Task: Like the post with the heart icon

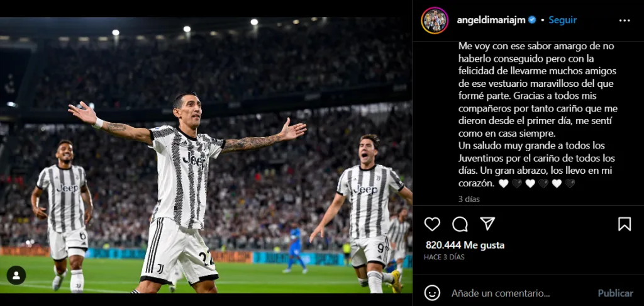Action: click(x=432, y=224)
